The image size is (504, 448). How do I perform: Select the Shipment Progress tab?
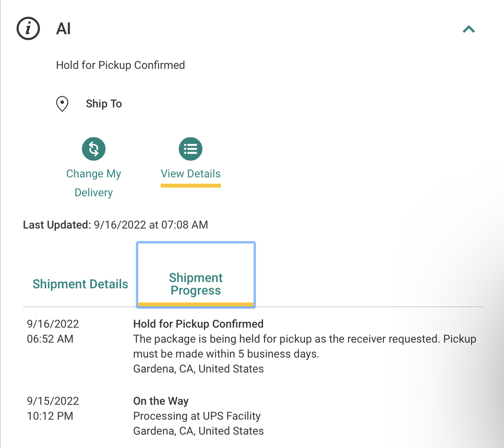click(x=196, y=284)
